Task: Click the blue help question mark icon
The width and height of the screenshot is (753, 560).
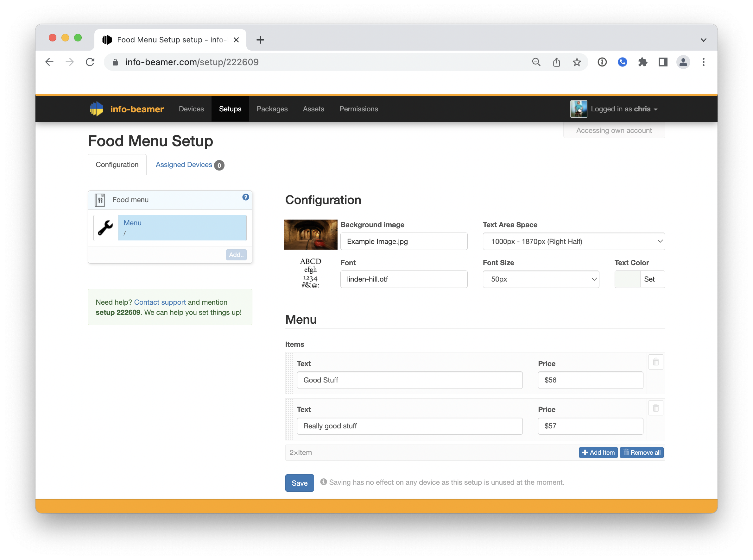Action: point(246,197)
